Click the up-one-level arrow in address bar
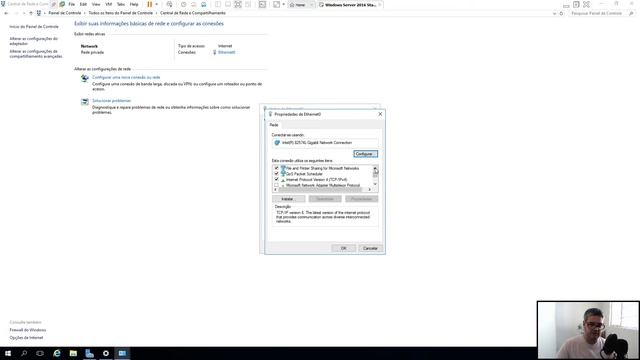 click(x=31, y=13)
